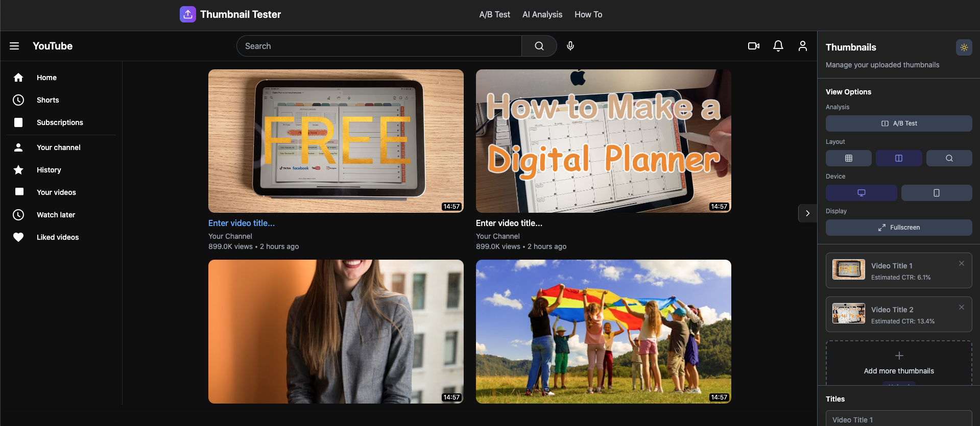Click the Thumbnail Tester title text

tap(241, 14)
